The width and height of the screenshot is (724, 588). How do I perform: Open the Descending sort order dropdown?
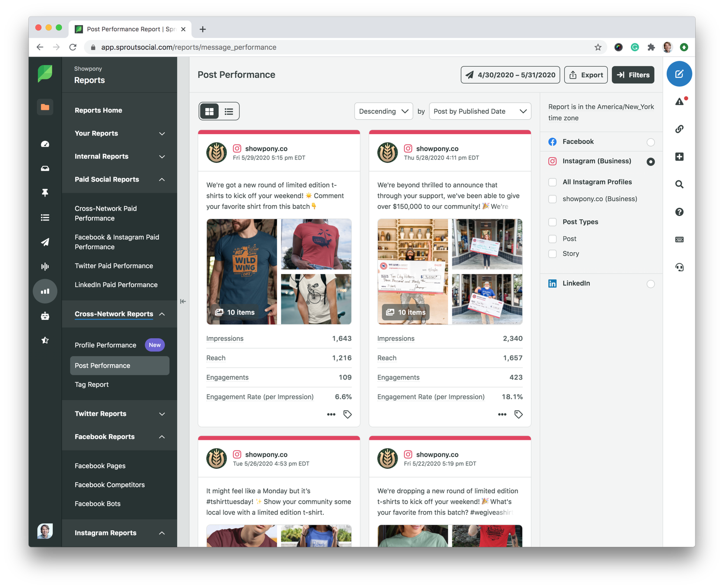384,111
